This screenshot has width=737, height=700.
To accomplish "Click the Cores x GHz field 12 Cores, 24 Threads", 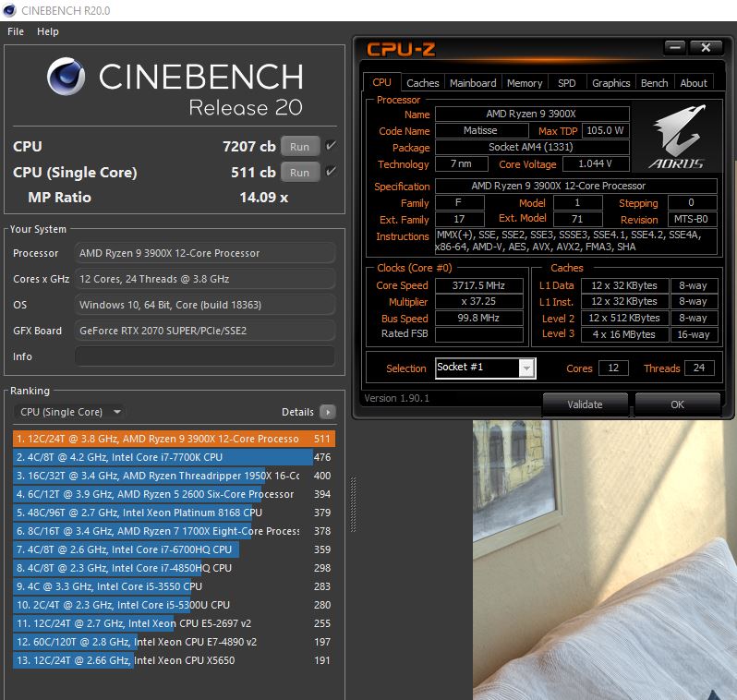I will pos(204,279).
